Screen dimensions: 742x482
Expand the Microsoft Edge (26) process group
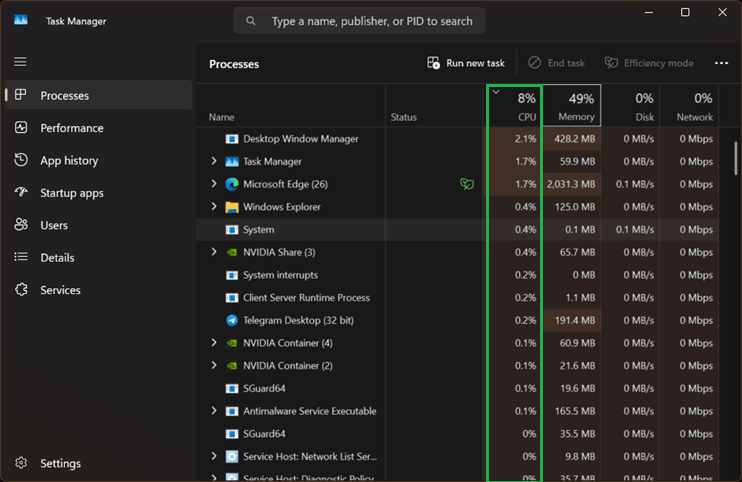coord(214,184)
